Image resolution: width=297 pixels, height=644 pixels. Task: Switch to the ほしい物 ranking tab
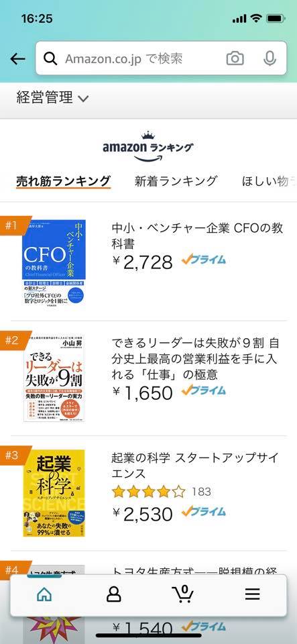pos(269,180)
